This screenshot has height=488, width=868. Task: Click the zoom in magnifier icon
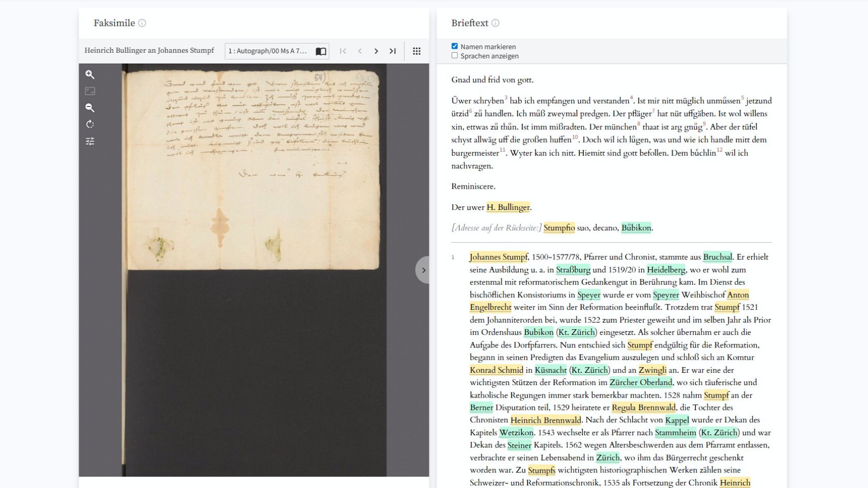90,74
